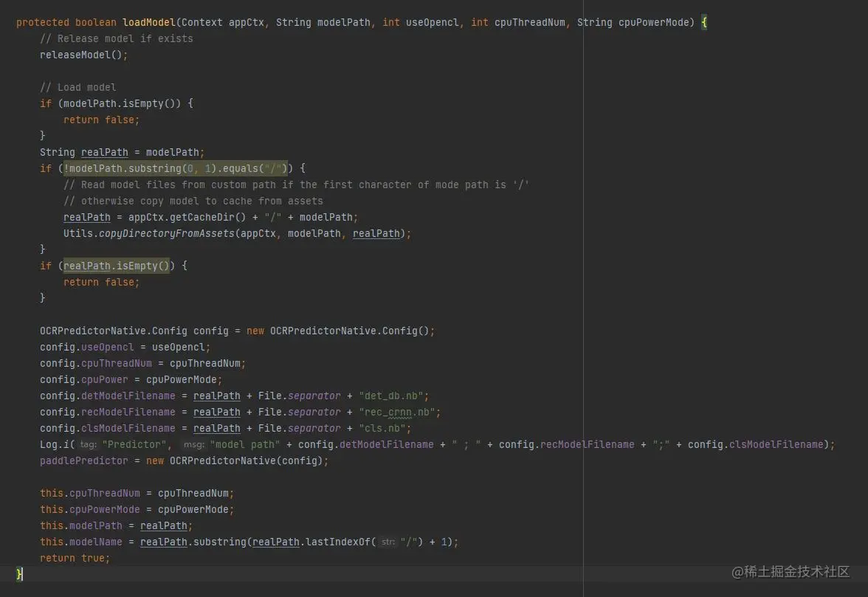Click the cpuPowerMode parameter in signature
The image size is (868, 597).
[x=653, y=22]
